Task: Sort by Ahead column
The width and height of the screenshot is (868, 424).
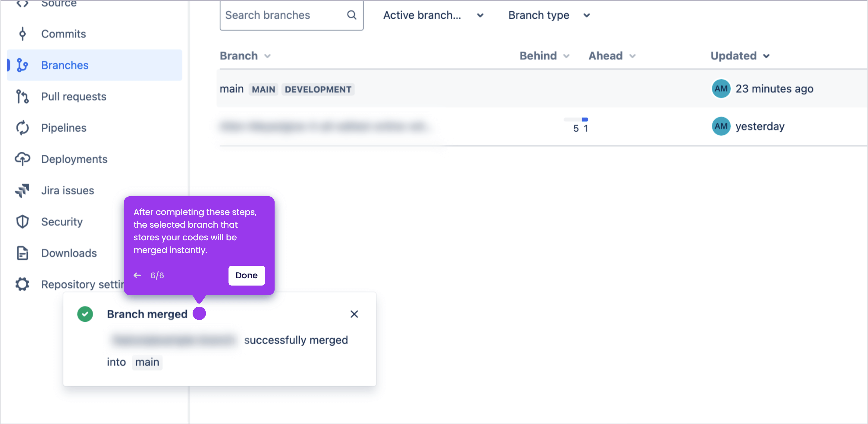Action: pos(612,55)
